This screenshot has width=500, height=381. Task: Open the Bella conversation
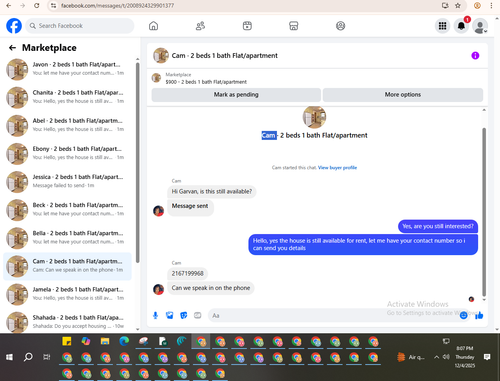click(x=67, y=238)
